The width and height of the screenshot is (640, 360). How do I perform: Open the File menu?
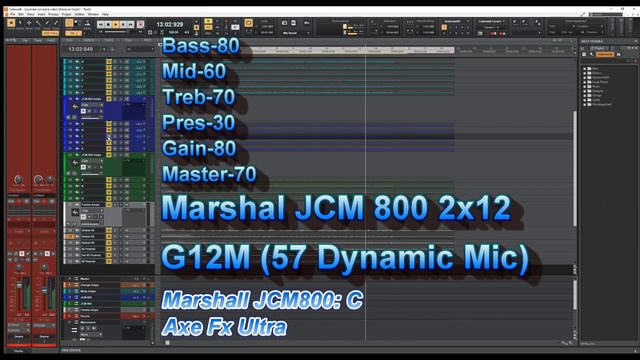[x=13, y=14]
